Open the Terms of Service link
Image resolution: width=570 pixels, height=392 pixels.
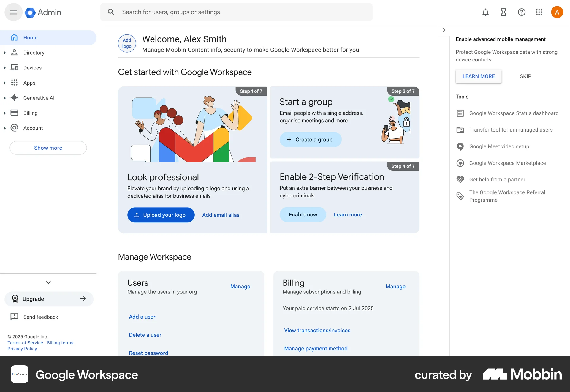[25, 342]
